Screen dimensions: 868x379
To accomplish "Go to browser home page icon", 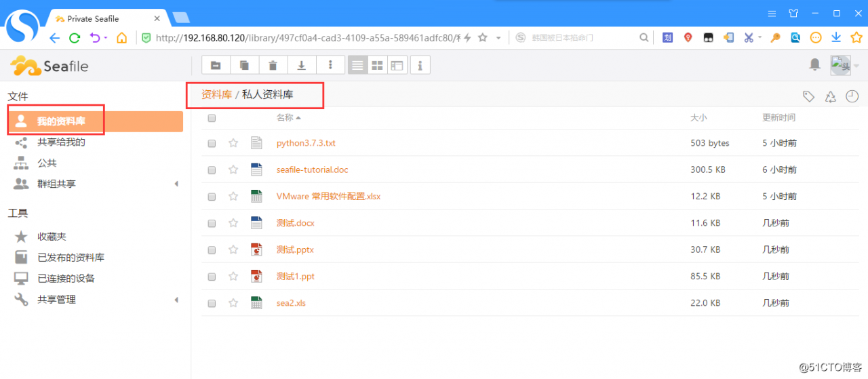I will click(x=121, y=38).
